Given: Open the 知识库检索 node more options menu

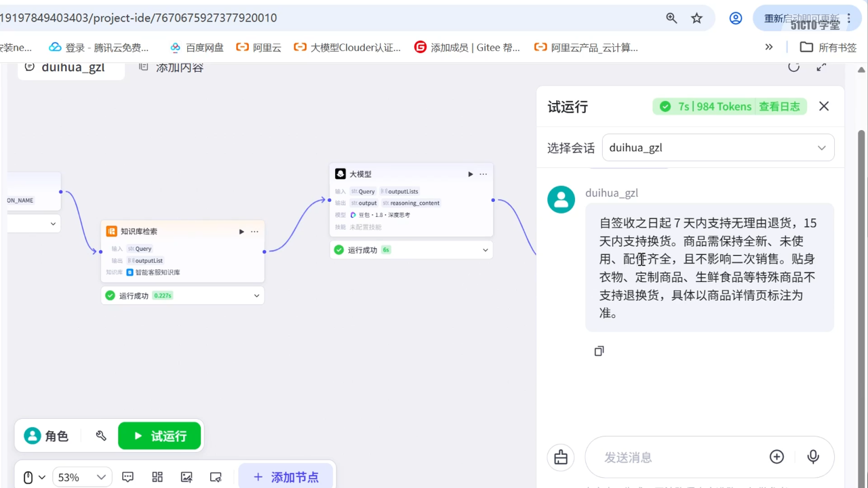Looking at the screenshot, I should coord(254,232).
